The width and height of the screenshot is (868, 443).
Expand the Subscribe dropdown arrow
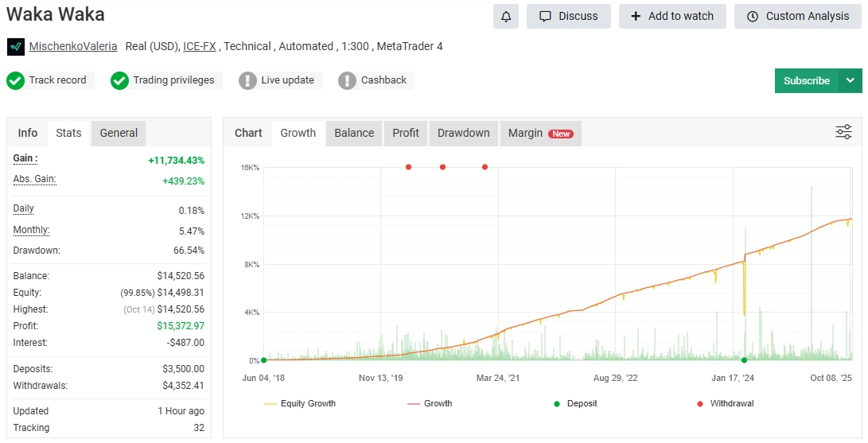[x=850, y=80]
